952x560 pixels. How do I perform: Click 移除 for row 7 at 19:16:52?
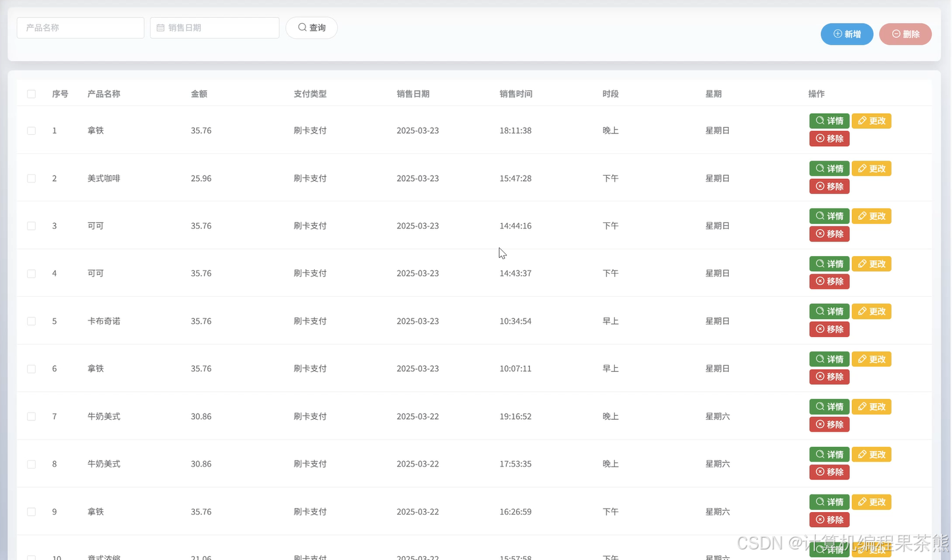point(829,424)
